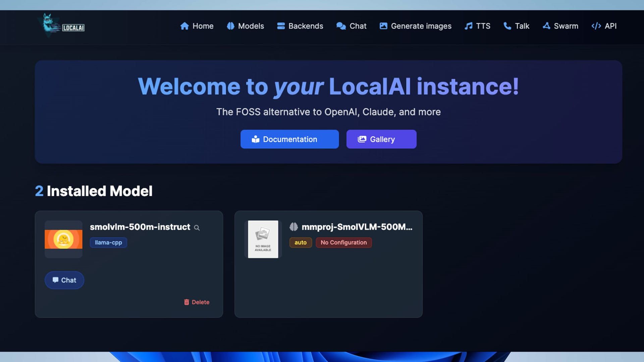Click the brain icon next to mmproj-SmolVLM
The image size is (644, 362).
point(293,227)
